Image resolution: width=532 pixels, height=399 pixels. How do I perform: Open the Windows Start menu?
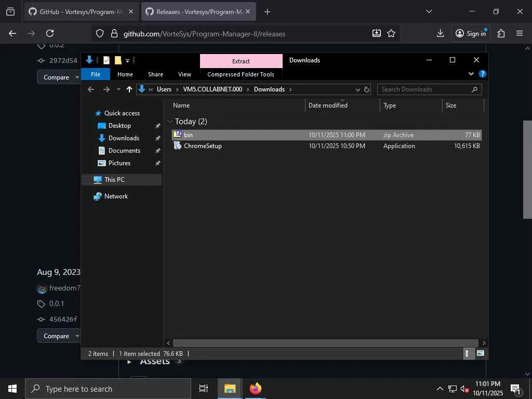tap(12, 389)
